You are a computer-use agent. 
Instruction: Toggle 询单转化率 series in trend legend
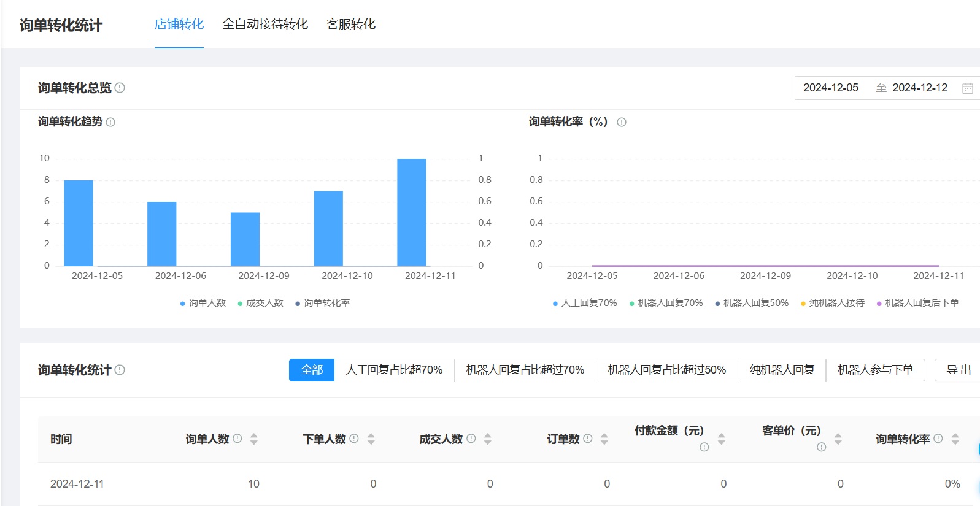[x=323, y=303]
